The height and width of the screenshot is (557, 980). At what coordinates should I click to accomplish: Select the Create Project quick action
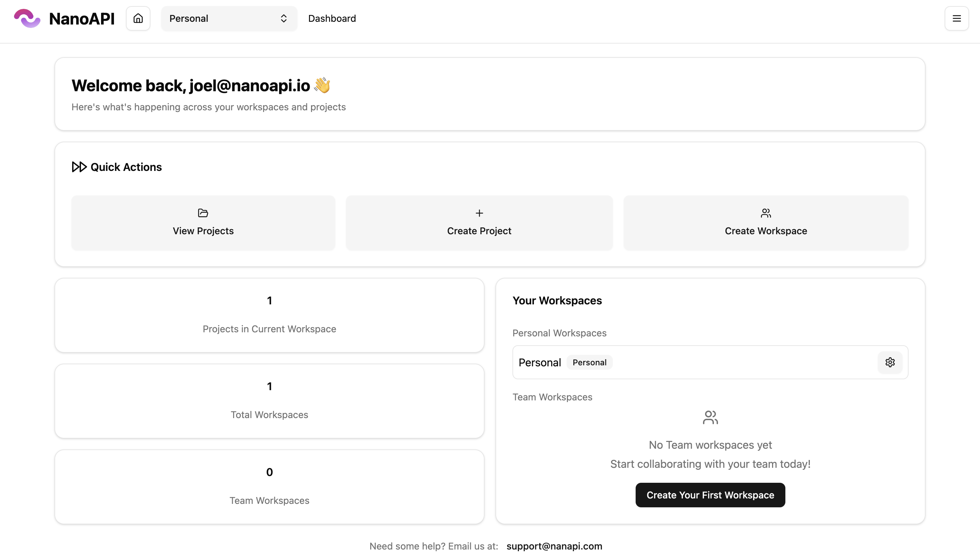pyautogui.click(x=479, y=223)
